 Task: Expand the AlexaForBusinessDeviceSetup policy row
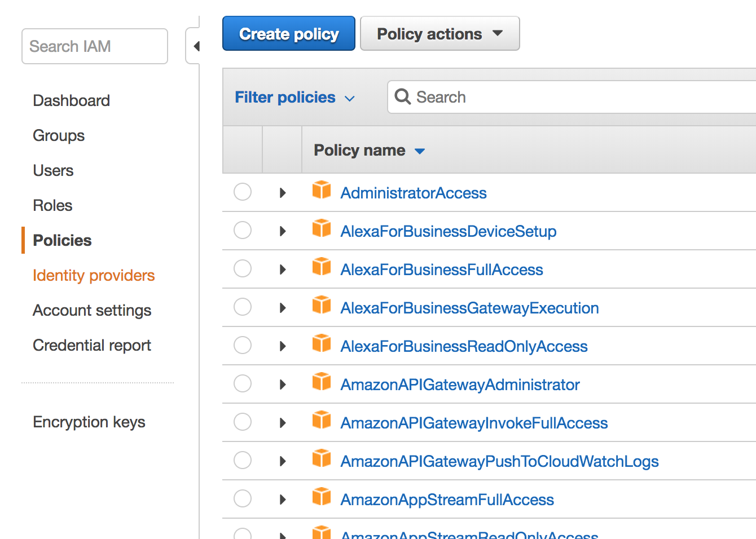tap(283, 231)
